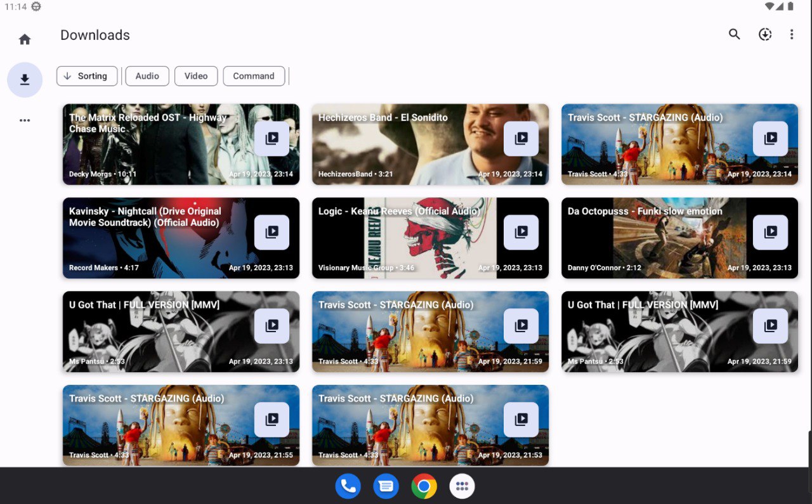Open the Messages app in the dock

tap(386, 486)
